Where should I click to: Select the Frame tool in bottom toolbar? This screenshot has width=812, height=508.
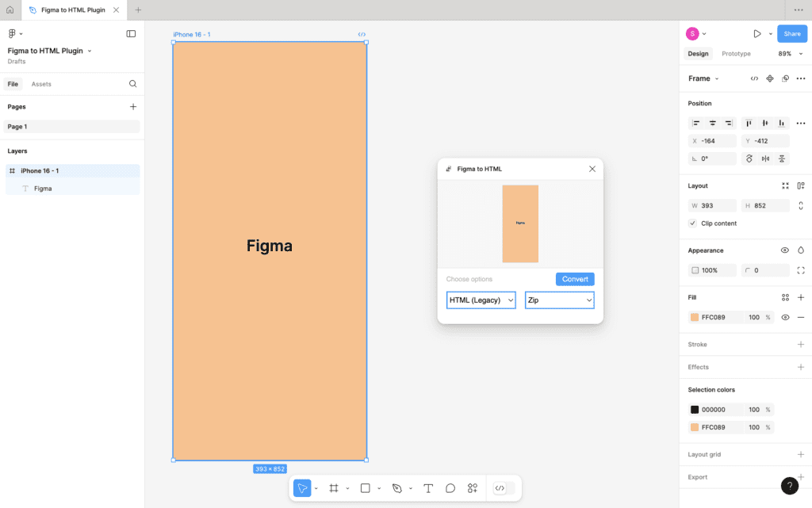click(334, 488)
